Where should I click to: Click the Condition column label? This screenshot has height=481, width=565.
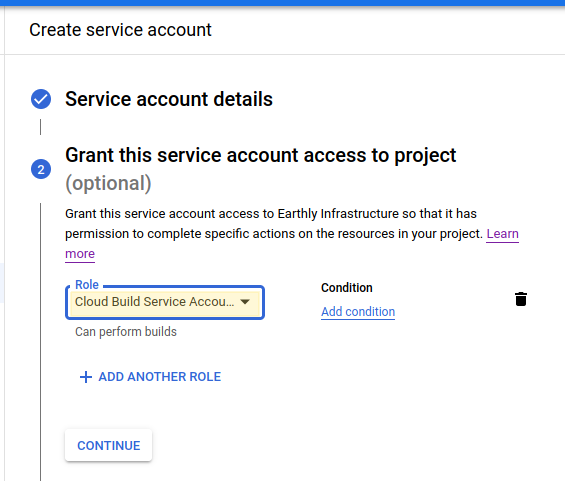coord(347,288)
